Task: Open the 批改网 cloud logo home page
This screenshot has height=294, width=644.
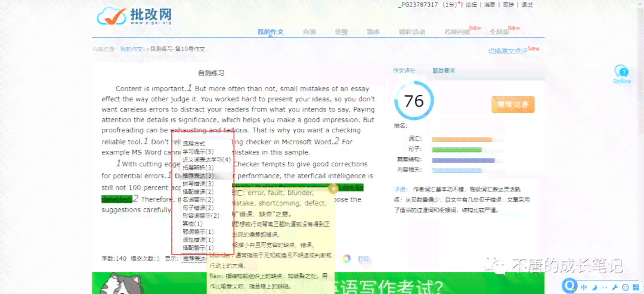Action: pyautogui.click(x=134, y=16)
